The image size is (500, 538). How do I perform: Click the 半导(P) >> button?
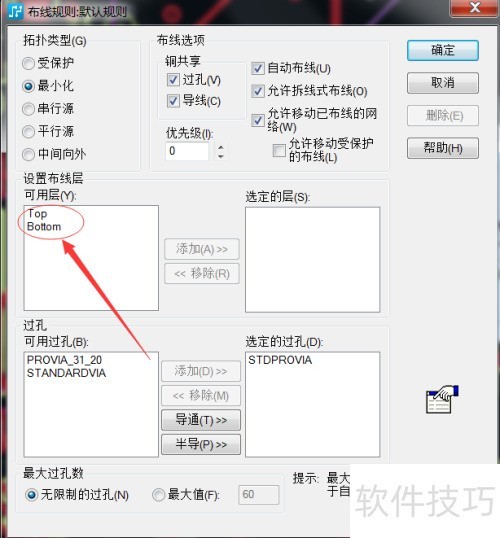pyautogui.click(x=201, y=445)
